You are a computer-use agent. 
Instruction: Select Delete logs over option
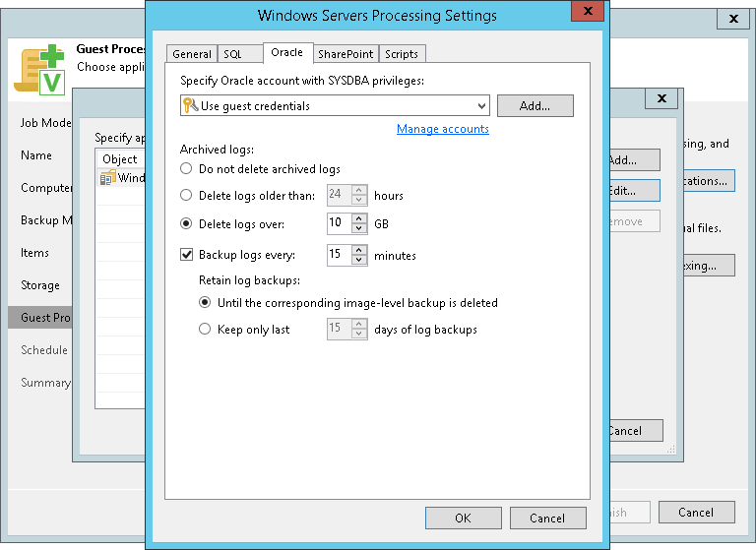click(x=186, y=223)
